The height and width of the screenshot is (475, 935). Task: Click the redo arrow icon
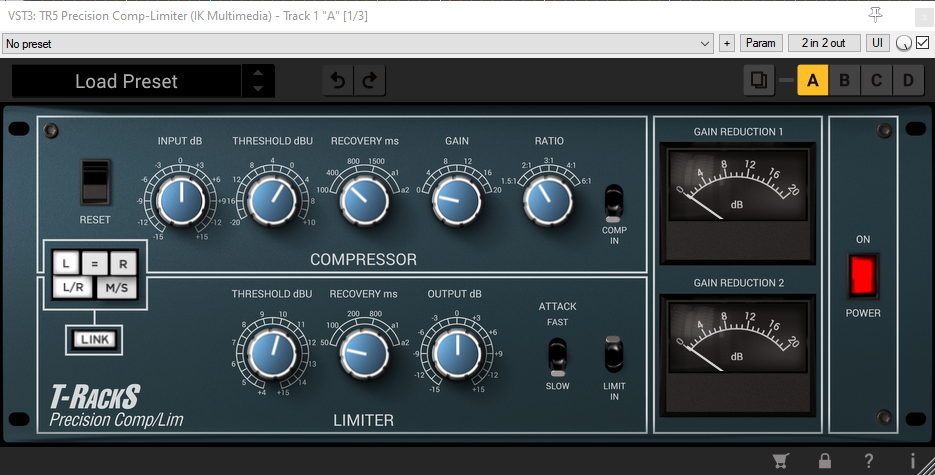369,81
